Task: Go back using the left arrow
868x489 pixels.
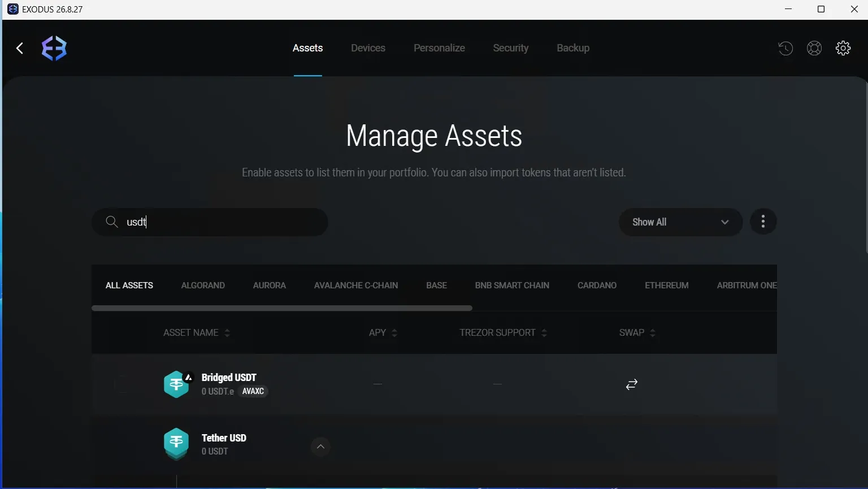Action: pos(20,49)
